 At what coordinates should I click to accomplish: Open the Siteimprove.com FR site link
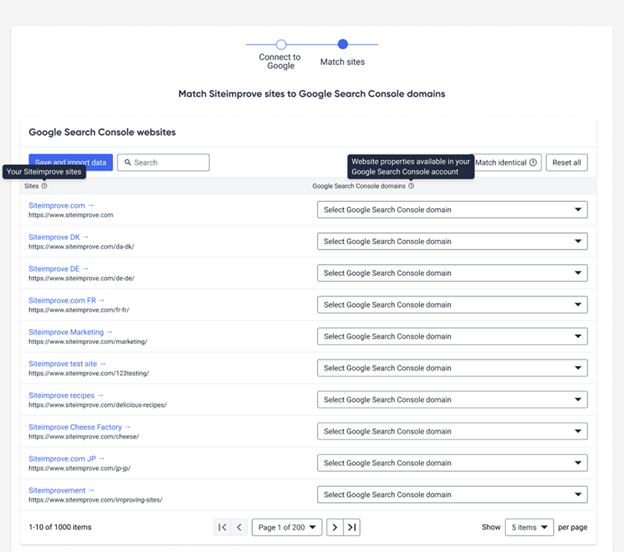[x=66, y=300]
